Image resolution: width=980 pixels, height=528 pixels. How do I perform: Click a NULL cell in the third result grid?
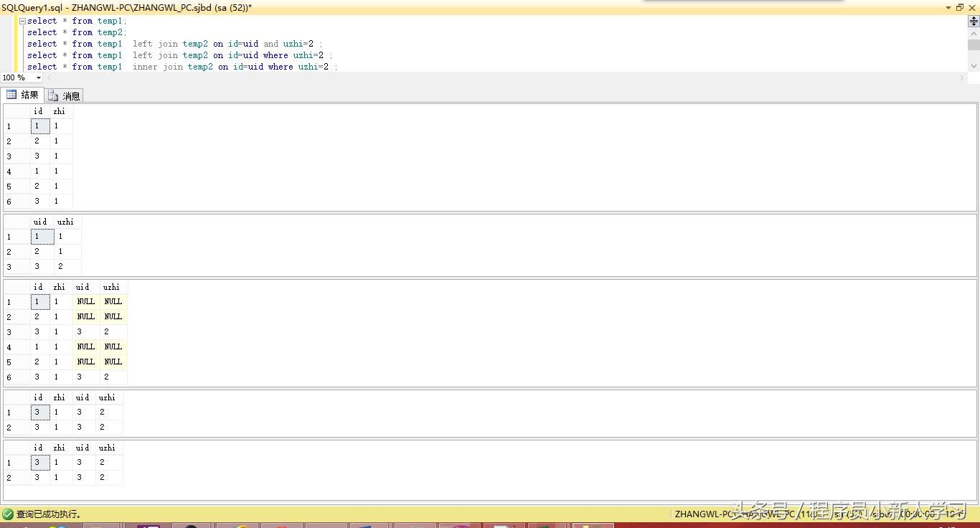[85, 301]
